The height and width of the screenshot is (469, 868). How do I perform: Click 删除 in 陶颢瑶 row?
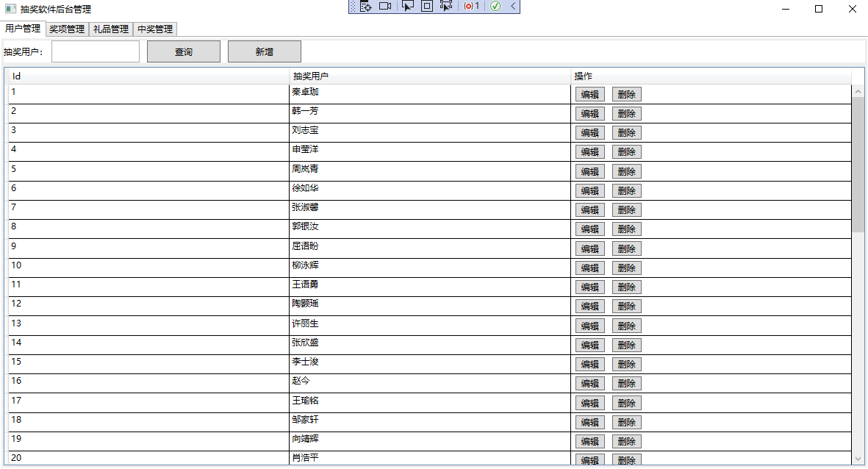point(627,307)
